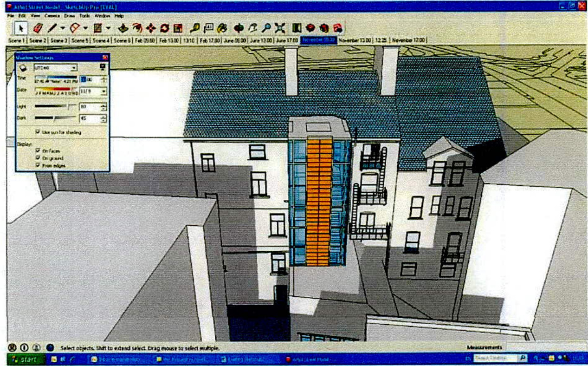Toggle the Use sun for shading checkbox

click(38, 131)
